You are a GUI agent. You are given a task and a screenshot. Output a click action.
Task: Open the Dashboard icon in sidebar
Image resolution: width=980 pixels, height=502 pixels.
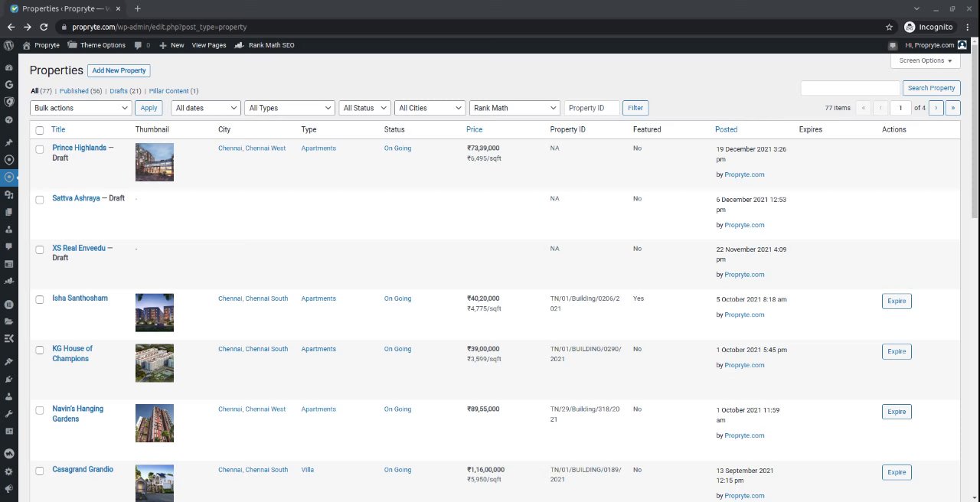click(x=9, y=67)
